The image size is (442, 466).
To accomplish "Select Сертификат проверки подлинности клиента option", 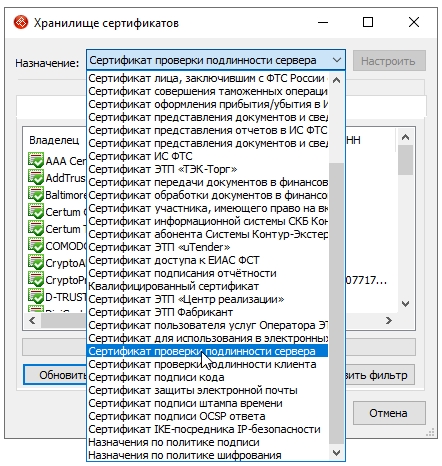I will (x=202, y=364).
